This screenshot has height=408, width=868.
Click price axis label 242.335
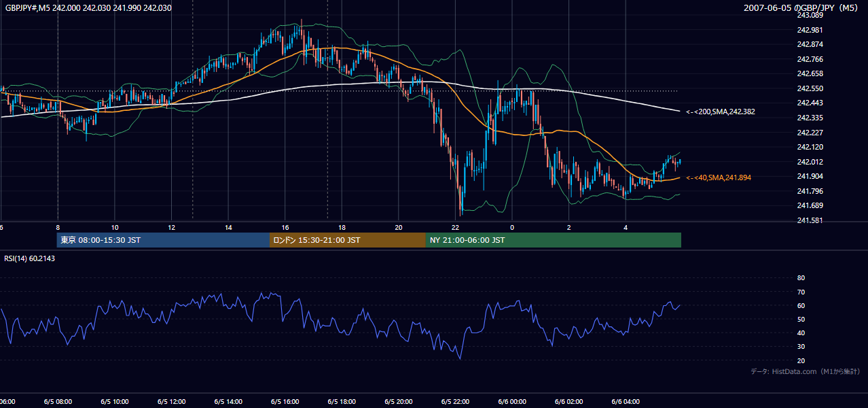pos(809,118)
